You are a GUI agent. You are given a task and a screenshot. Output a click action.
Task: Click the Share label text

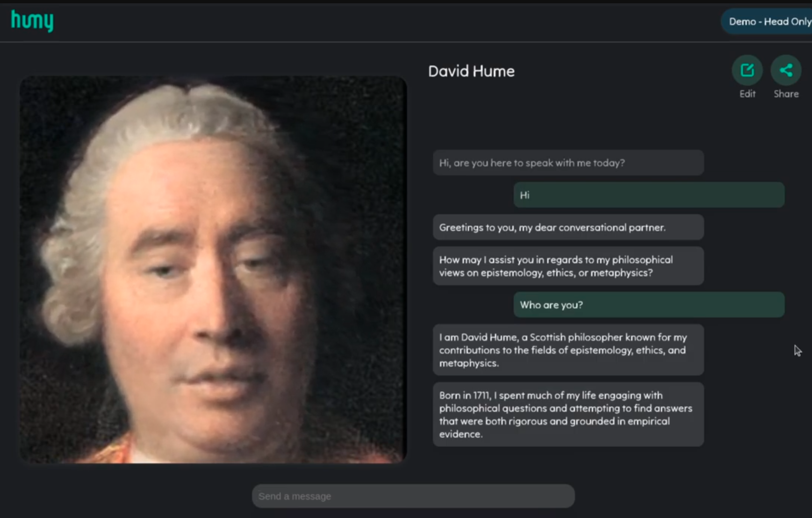click(786, 94)
